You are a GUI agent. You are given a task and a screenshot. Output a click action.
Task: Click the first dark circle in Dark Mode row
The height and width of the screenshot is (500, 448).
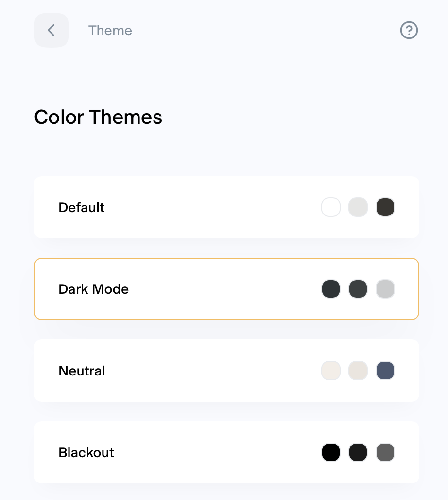pyautogui.click(x=331, y=289)
